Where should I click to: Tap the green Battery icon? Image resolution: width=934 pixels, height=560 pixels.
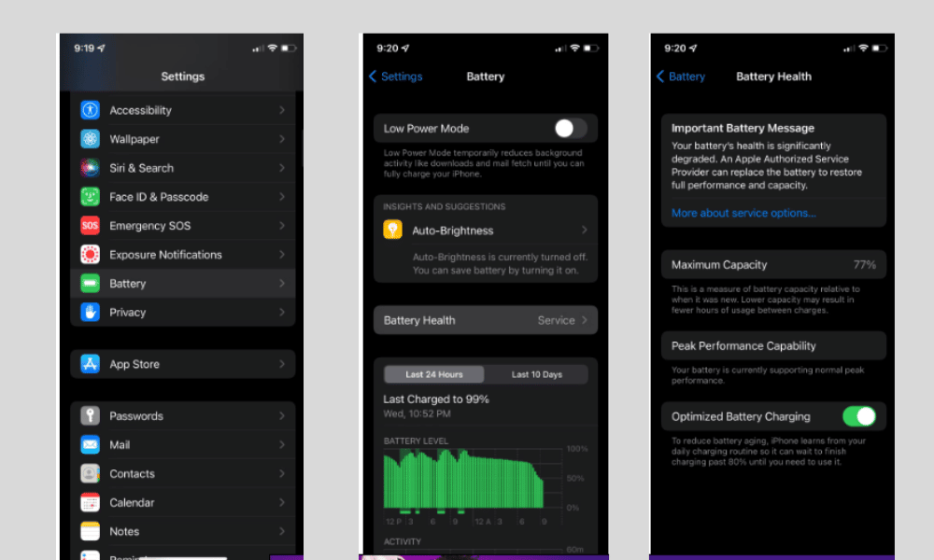[90, 284]
